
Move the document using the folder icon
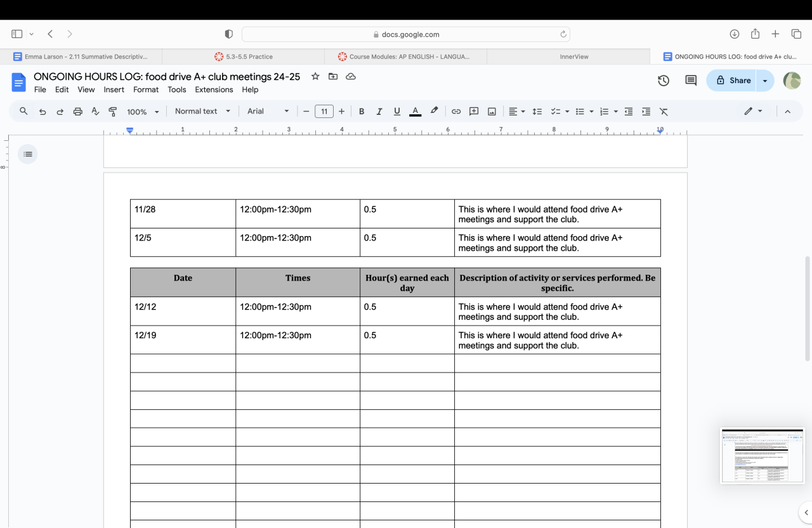click(x=333, y=77)
